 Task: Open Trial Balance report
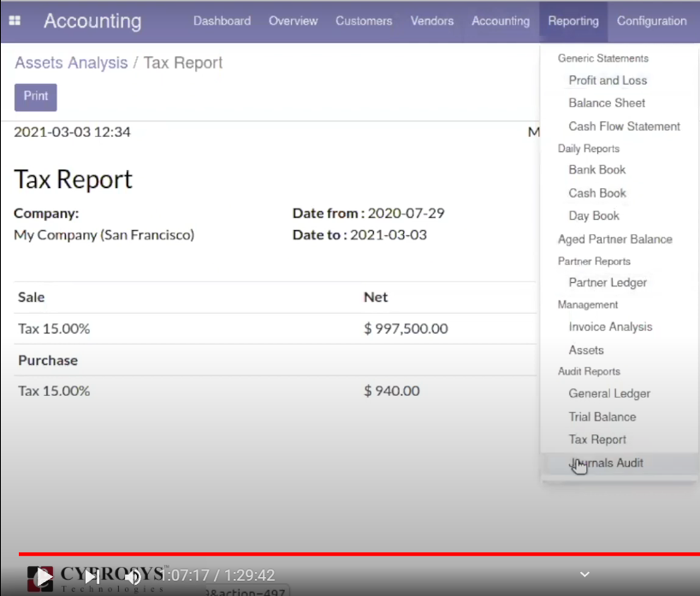[x=602, y=416]
